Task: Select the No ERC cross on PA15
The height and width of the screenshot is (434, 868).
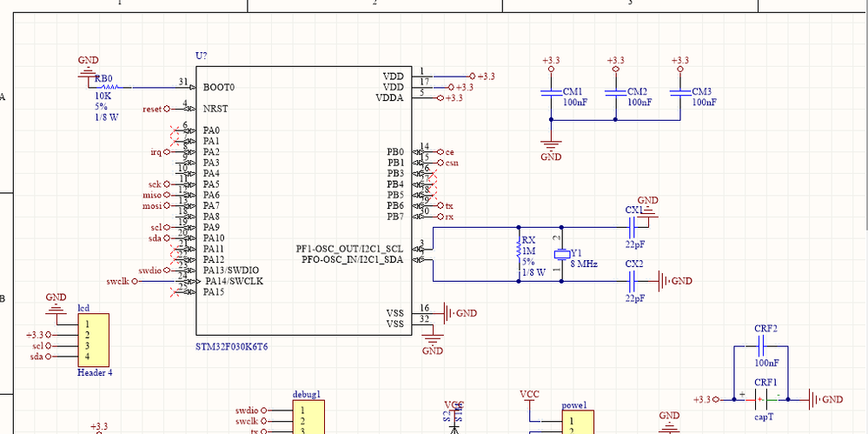Action: [176, 292]
